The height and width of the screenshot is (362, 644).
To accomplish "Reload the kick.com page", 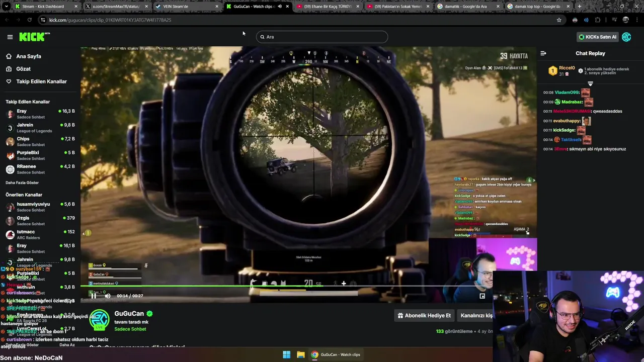I will [x=30, y=20].
